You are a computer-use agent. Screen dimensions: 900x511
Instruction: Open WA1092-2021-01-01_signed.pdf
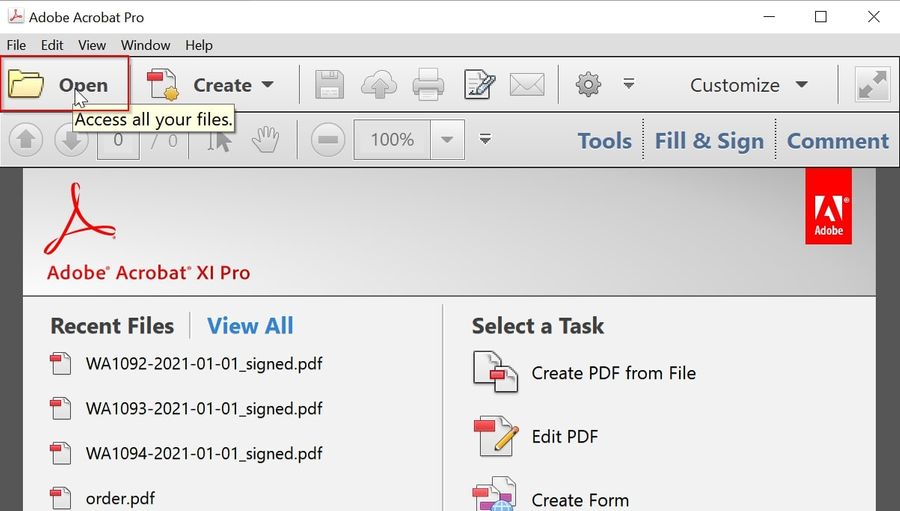click(204, 364)
